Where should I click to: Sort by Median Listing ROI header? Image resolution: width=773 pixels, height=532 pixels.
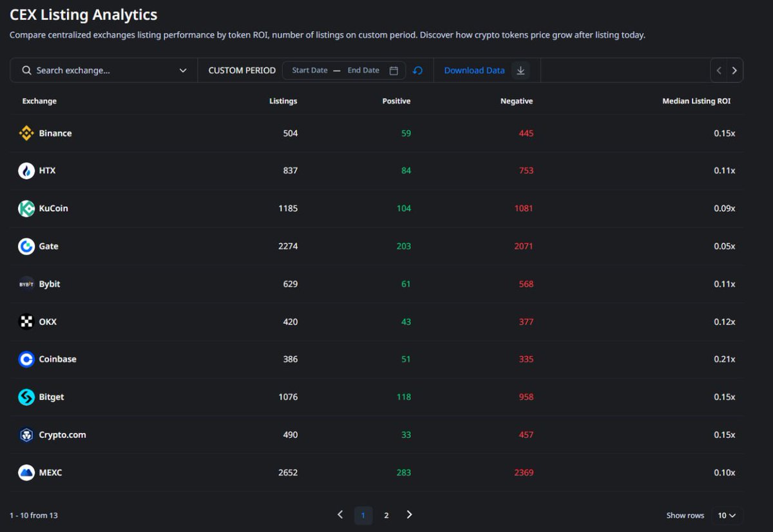pyautogui.click(x=696, y=101)
